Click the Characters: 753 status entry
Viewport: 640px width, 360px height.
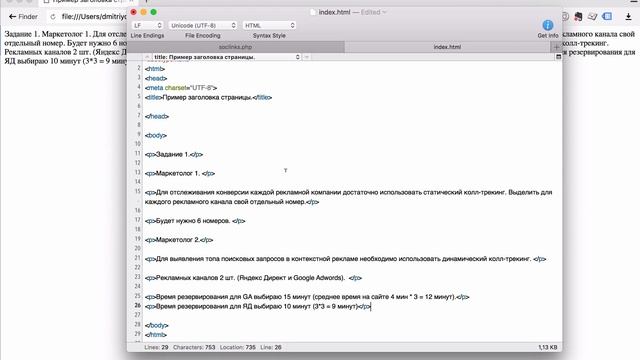[x=194, y=347]
